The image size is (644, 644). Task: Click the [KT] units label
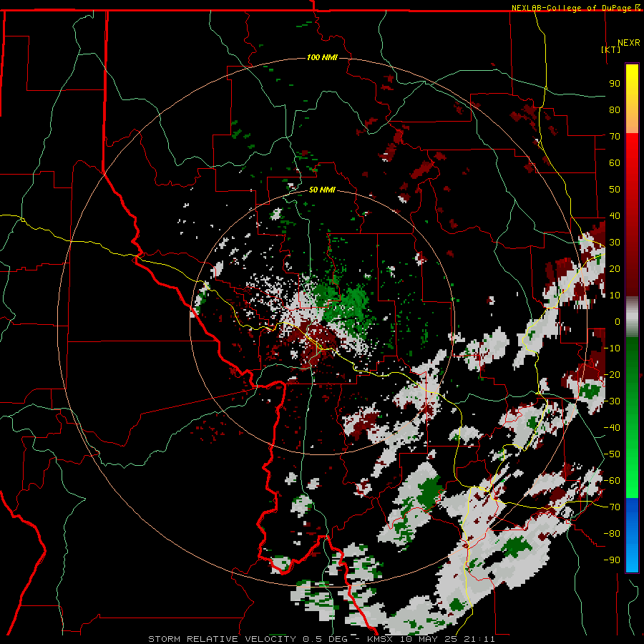610,49
